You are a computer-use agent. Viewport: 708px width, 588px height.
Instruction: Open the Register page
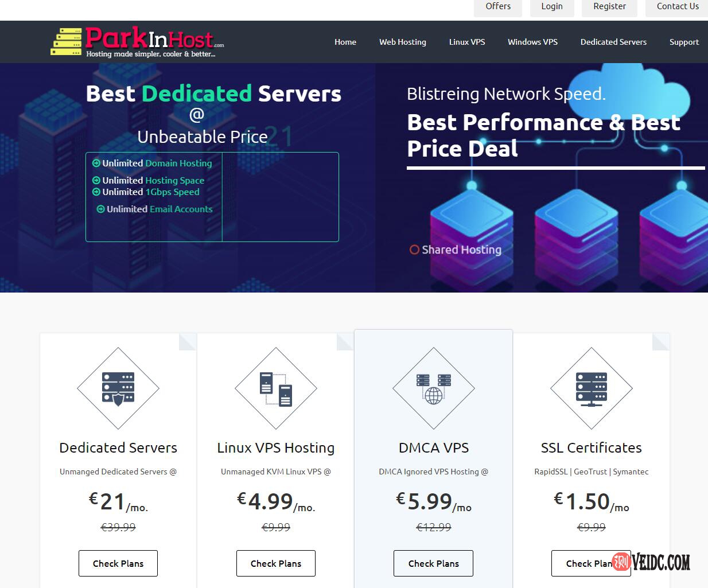click(x=609, y=6)
